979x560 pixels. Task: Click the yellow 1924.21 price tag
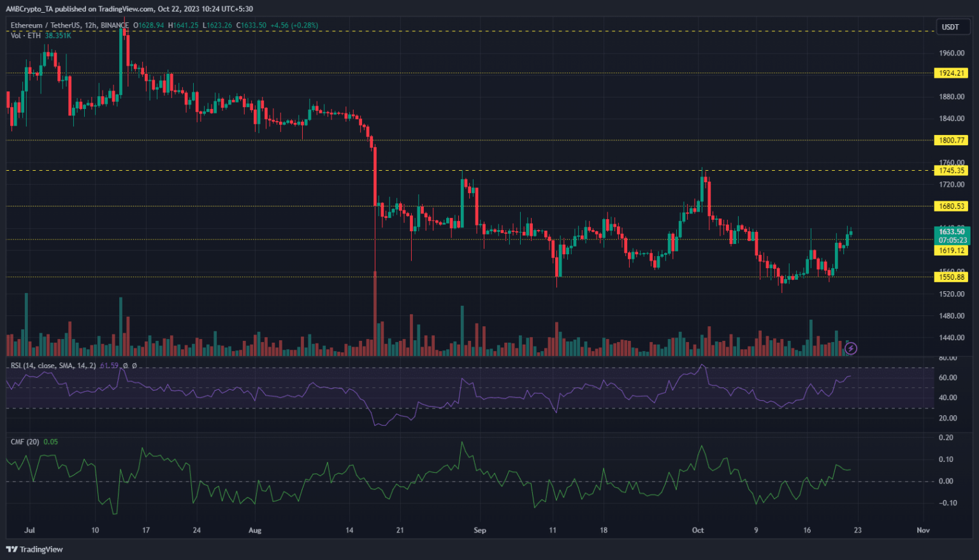(952, 73)
